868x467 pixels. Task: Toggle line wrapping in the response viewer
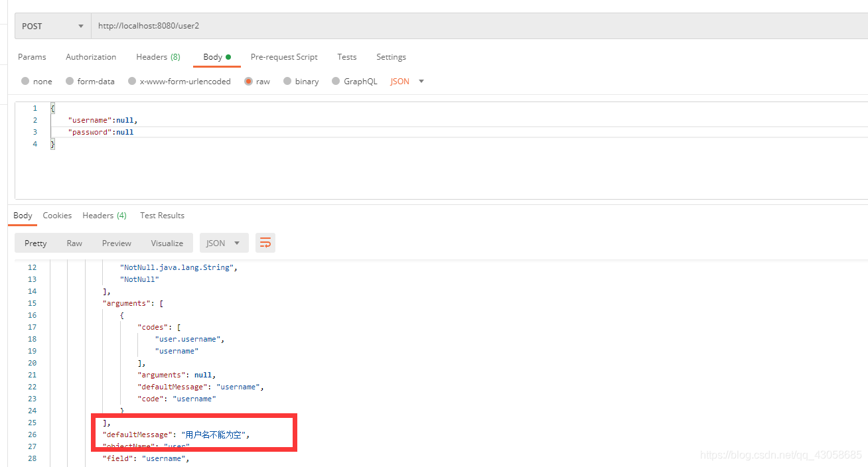[265, 243]
